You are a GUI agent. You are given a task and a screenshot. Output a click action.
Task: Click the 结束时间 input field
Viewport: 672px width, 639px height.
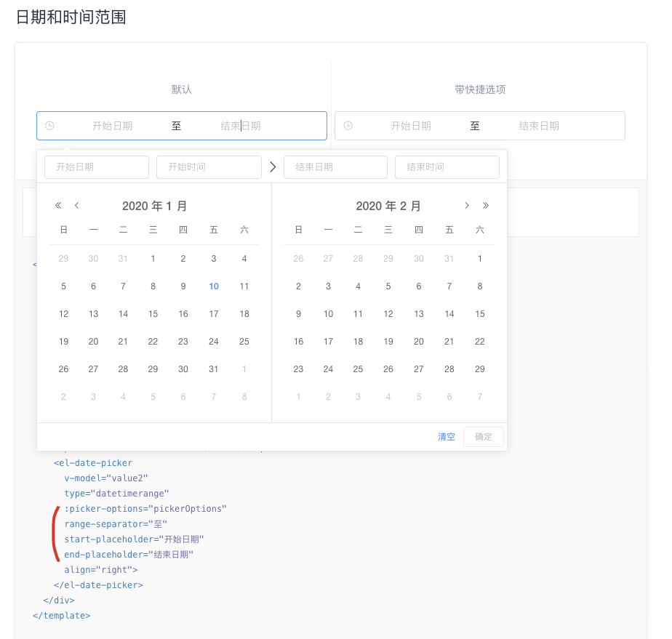point(447,166)
